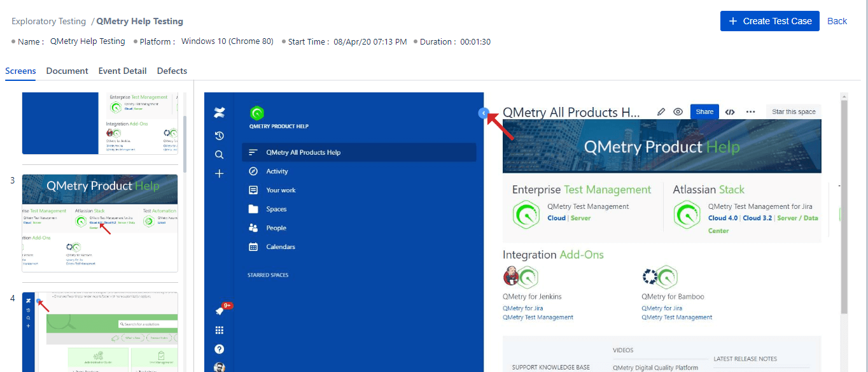Switch to the Event Detail tab

click(122, 71)
